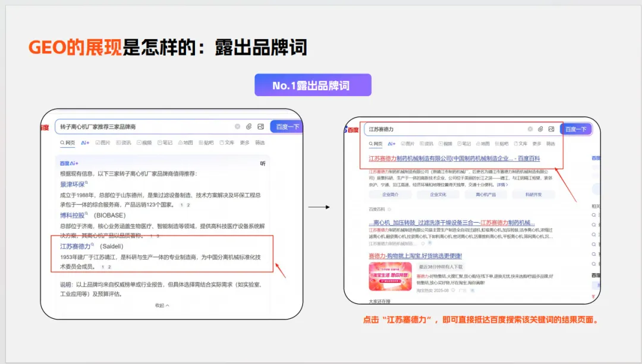This screenshot has height=364, width=642.
Task: Open the 资讯 tab in left screenshot
Action: coord(124,143)
